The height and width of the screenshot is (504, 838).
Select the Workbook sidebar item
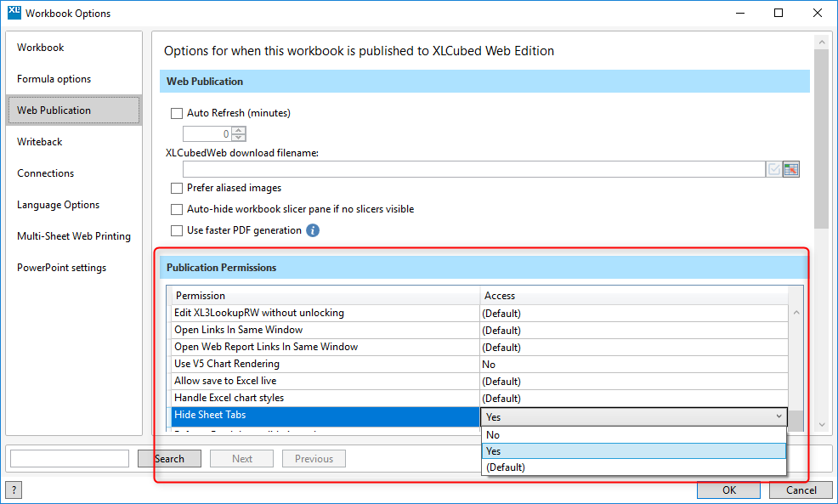[40, 47]
